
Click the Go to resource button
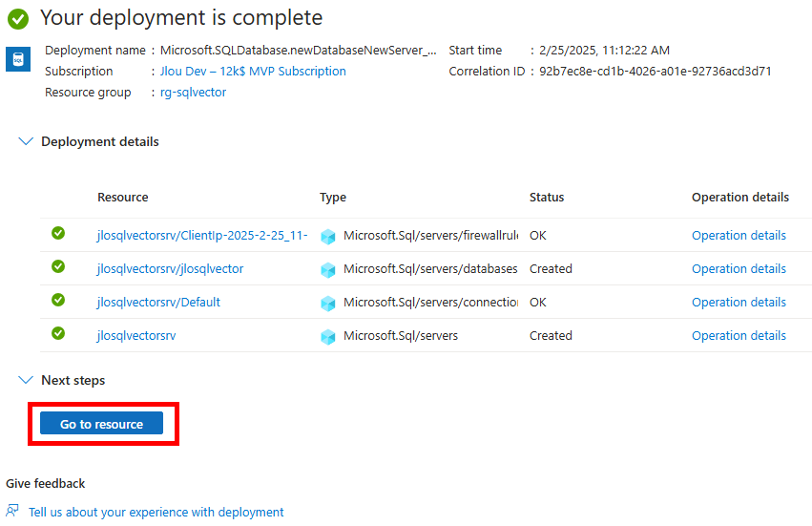point(101,424)
